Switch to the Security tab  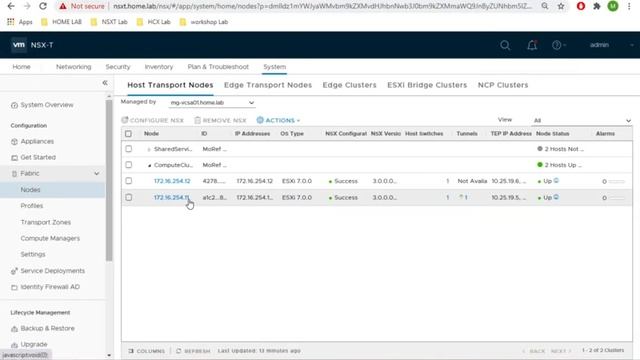118,67
